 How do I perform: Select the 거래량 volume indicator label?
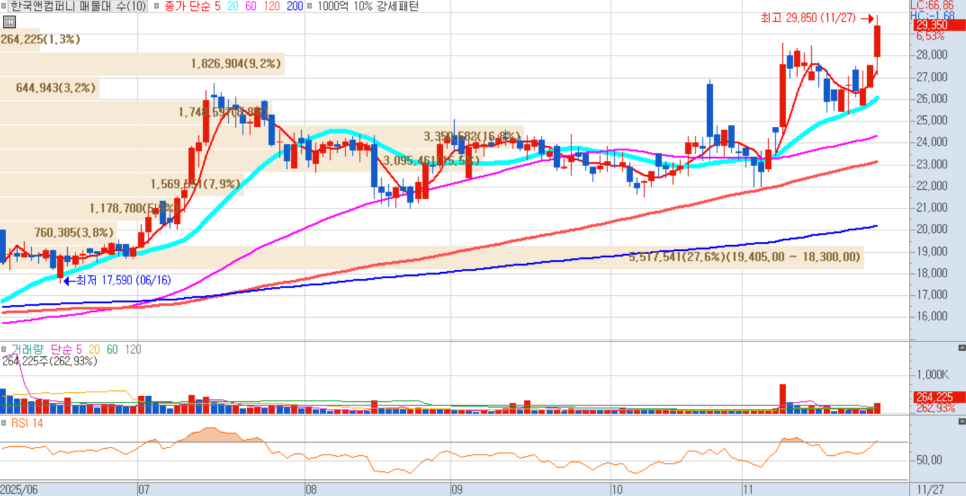tap(26, 349)
